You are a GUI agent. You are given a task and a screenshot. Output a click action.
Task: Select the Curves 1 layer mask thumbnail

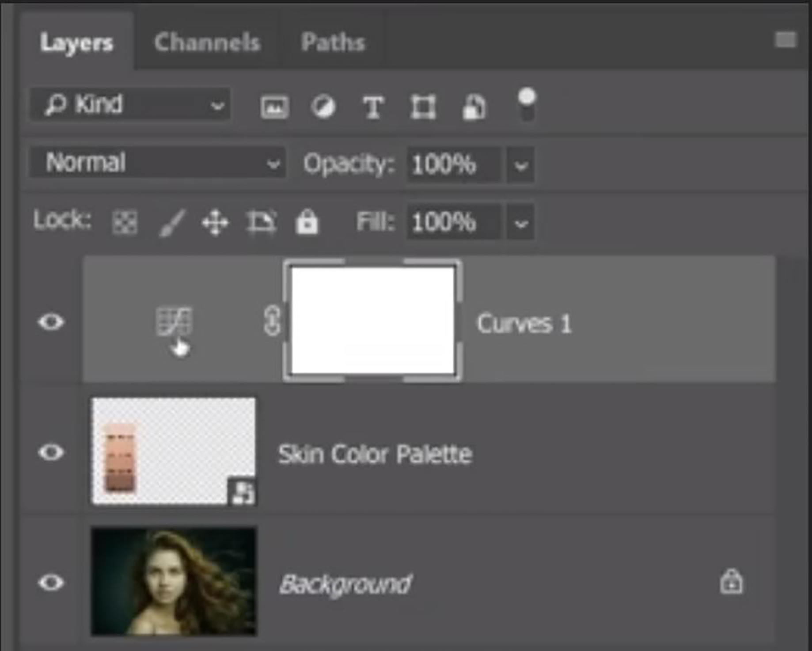(372, 320)
